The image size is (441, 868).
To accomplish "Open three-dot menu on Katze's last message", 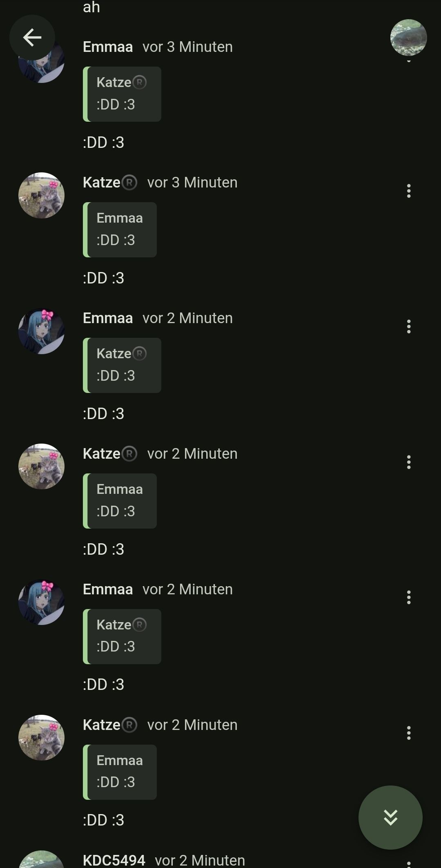I will [x=409, y=733].
